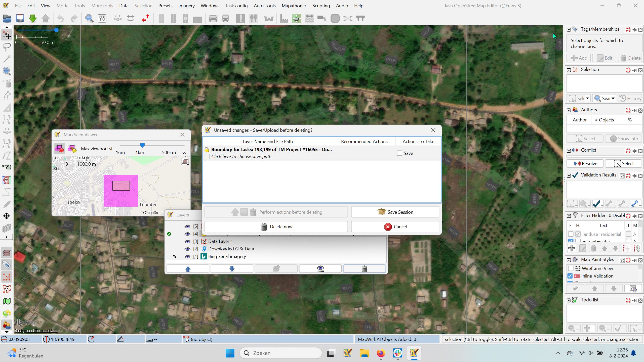This screenshot has width=644, height=362.
Task: Enable the Wireframe View checkbox
Action: point(571,268)
